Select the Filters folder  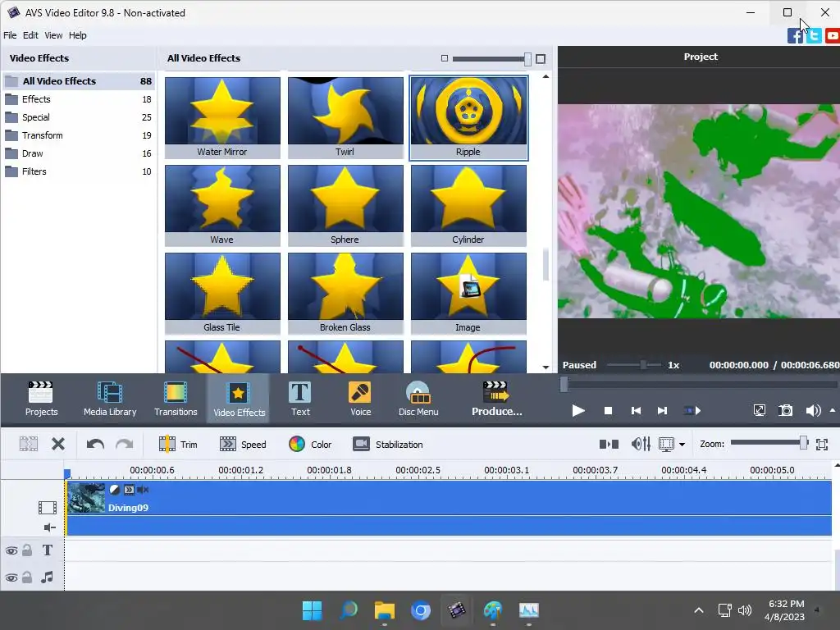(78, 171)
